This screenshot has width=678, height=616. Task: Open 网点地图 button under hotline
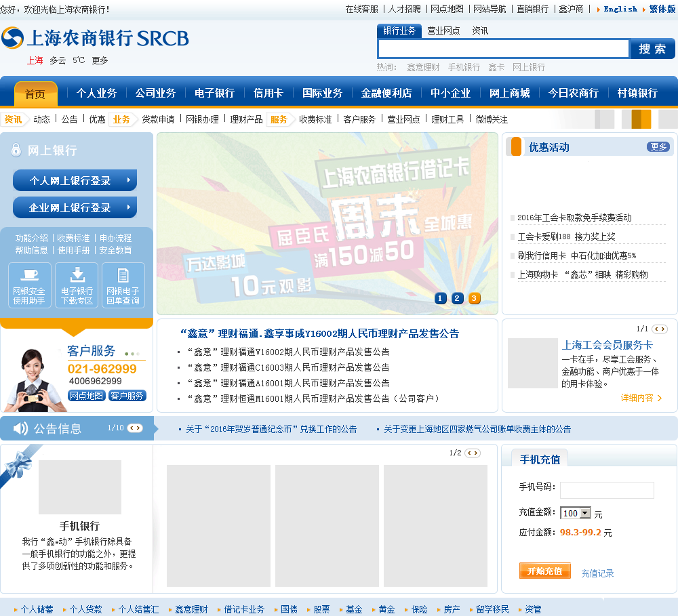tap(87, 396)
